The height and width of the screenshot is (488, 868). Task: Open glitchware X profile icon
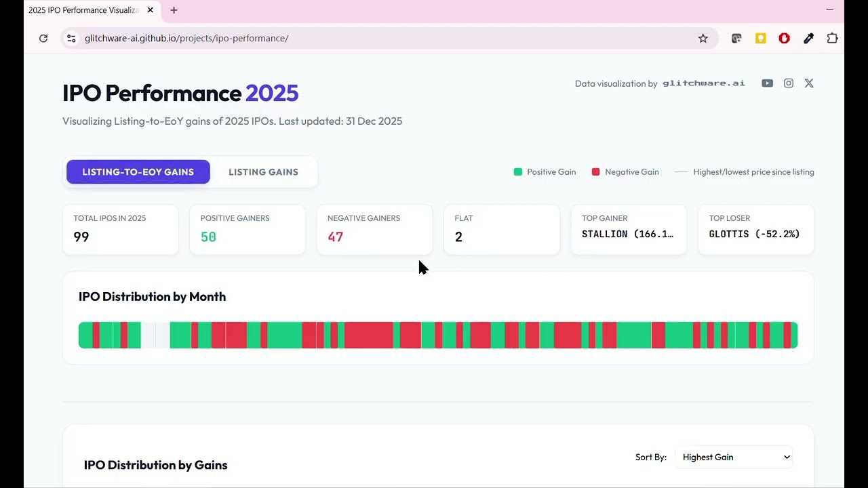coord(809,83)
